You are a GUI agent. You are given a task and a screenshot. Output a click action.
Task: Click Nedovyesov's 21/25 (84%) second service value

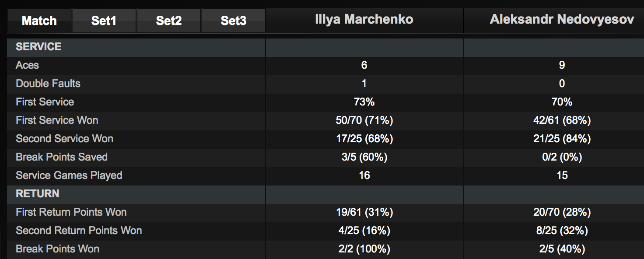[562, 139]
